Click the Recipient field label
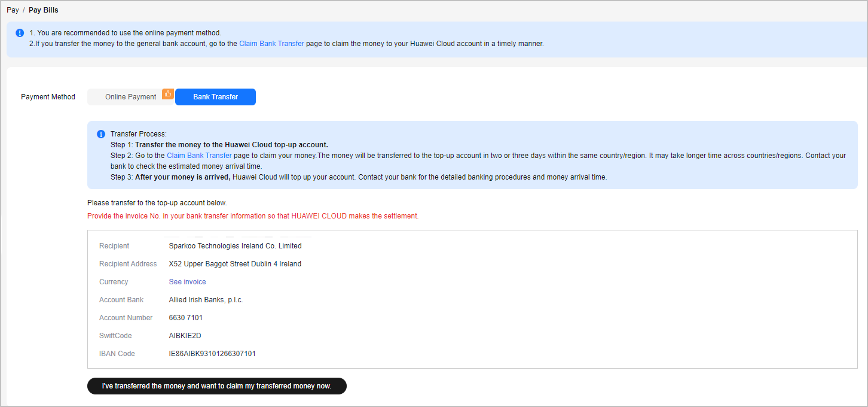This screenshot has height=407, width=868. (x=114, y=246)
